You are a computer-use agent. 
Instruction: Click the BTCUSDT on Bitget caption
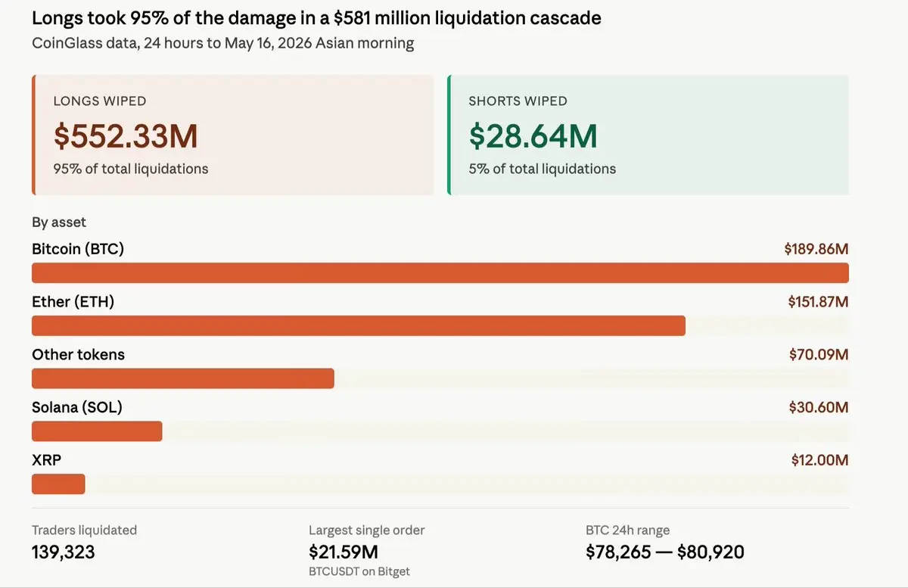click(x=359, y=571)
